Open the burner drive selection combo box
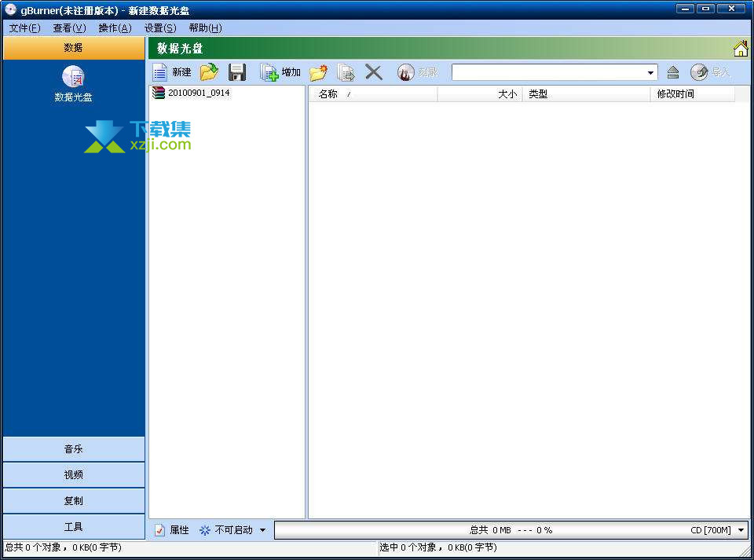The width and height of the screenshot is (754, 560). (x=555, y=72)
